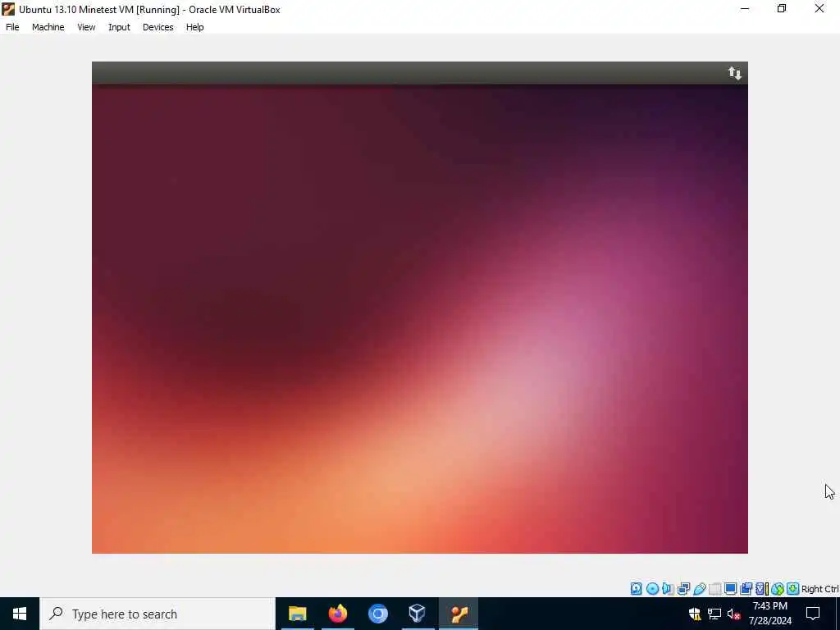Click the virtualization CPU status icon
This screenshot has width=840, height=630.
coord(762,589)
